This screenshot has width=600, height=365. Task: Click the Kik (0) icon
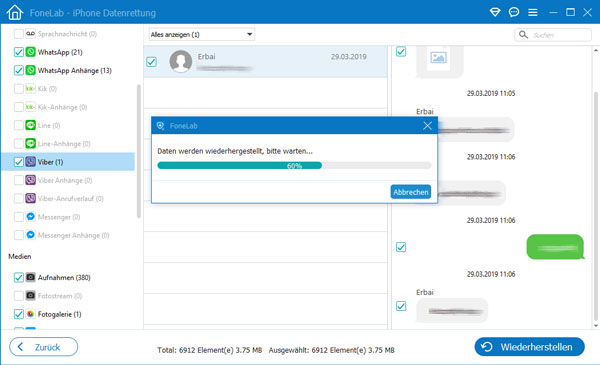coord(31,89)
